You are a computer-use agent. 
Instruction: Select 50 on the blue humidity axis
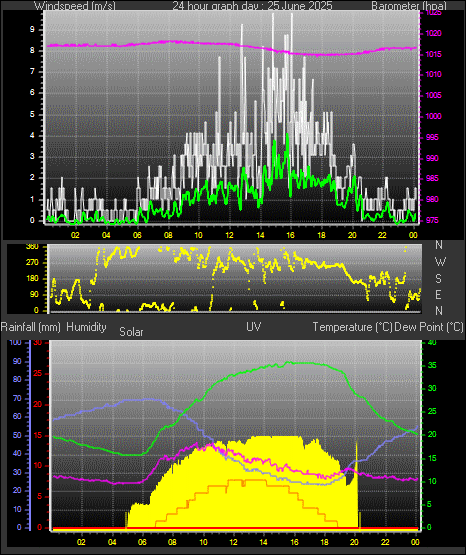17,436
